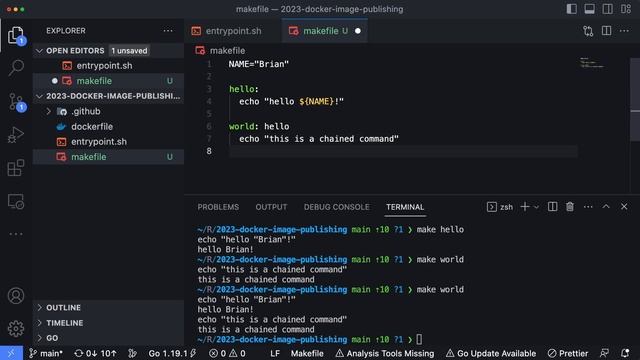Image resolution: width=640 pixels, height=360 pixels.
Task: Open entrypoint.sh in the project tree
Action: coord(108,142)
